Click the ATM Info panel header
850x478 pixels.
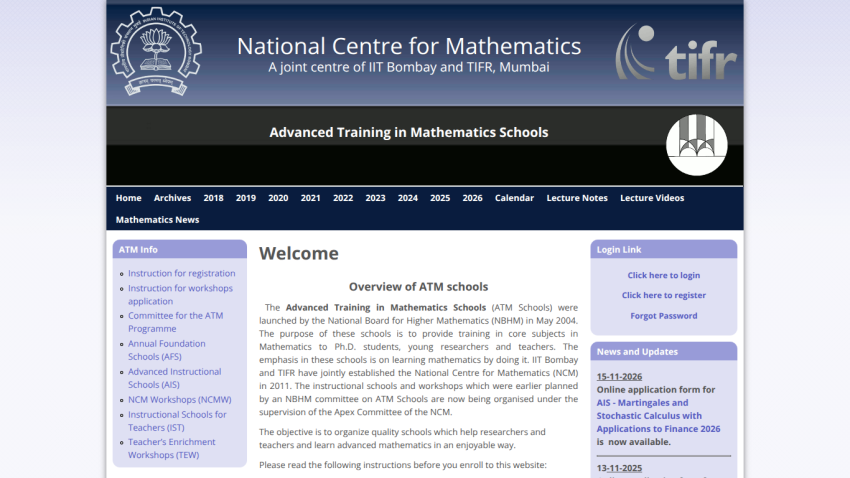click(x=179, y=249)
